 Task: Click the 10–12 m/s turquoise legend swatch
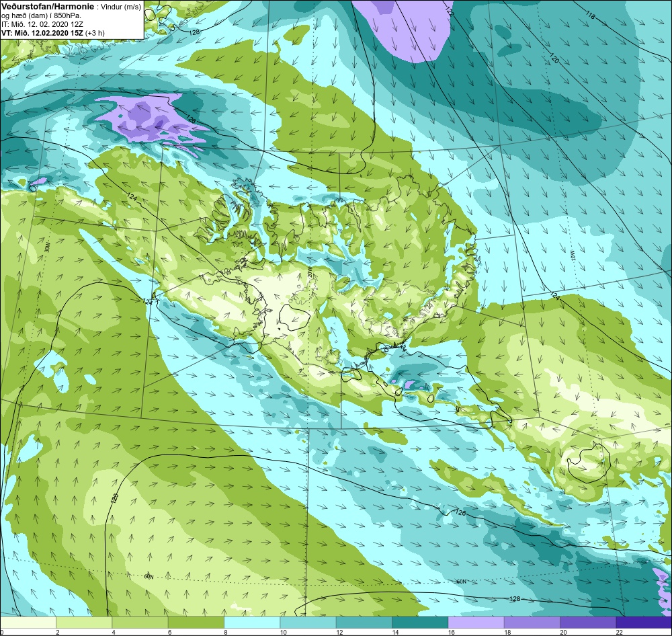coord(308,623)
